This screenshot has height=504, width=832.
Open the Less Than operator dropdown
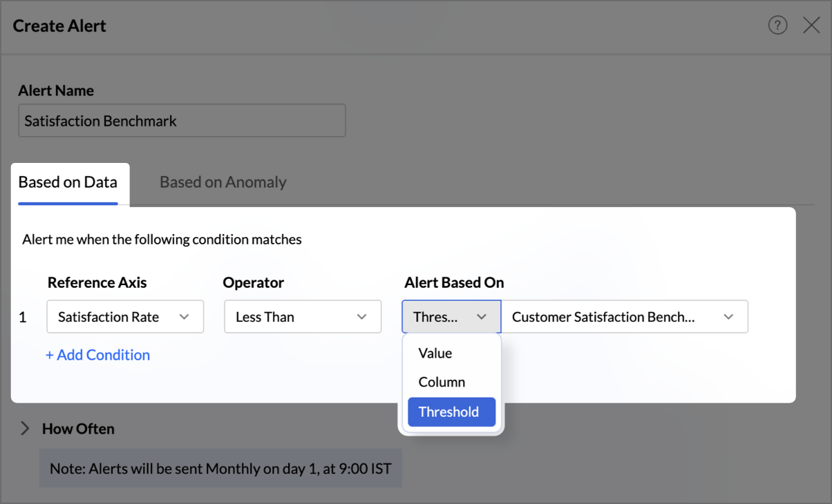pyautogui.click(x=303, y=317)
